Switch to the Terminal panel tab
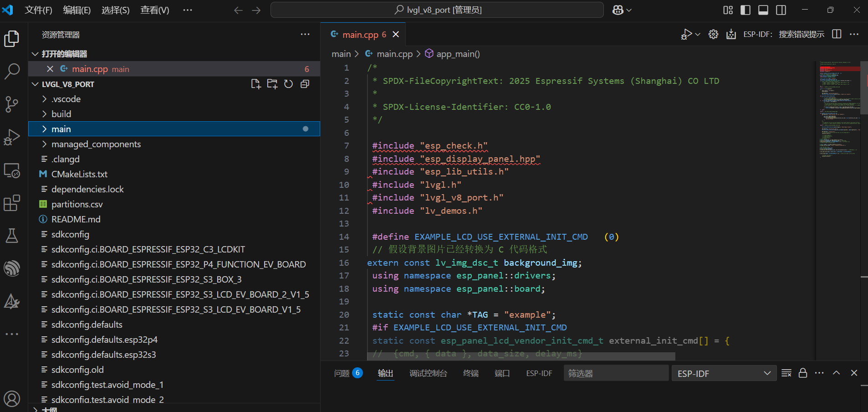This screenshot has height=412, width=868. pos(471,373)
